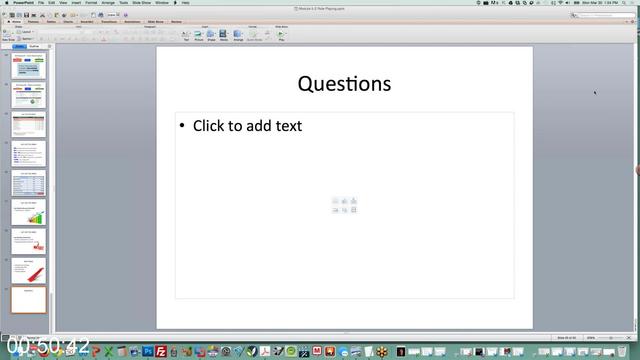640x360 pixels.
Task: Open the Review ribbon tab
Action: pos(176,22)
